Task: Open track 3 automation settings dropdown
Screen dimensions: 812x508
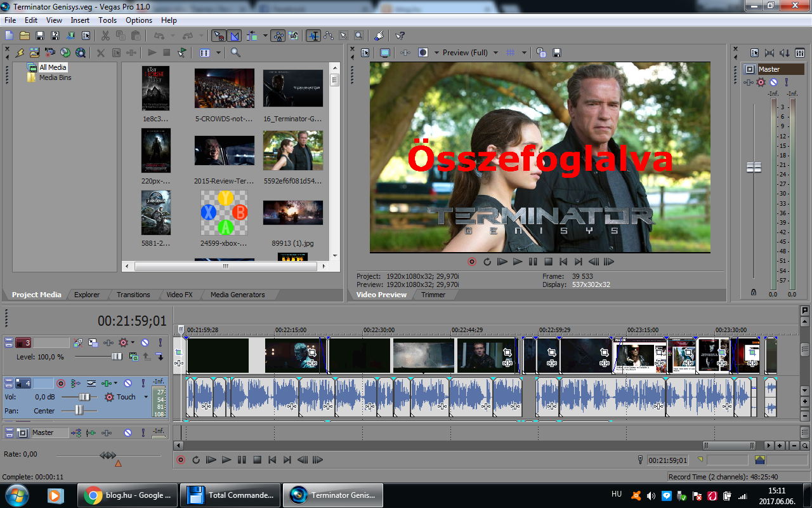Action: coord(133,343)
